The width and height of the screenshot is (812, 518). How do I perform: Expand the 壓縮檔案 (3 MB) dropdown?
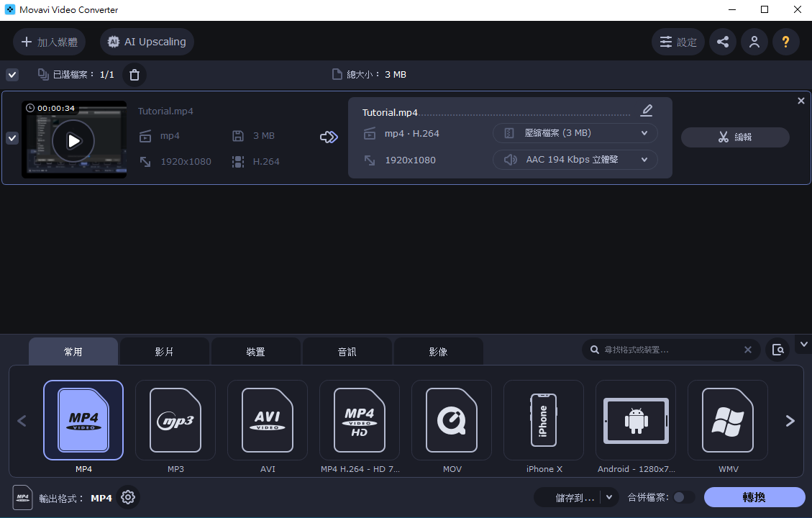(x=575, y=133)
